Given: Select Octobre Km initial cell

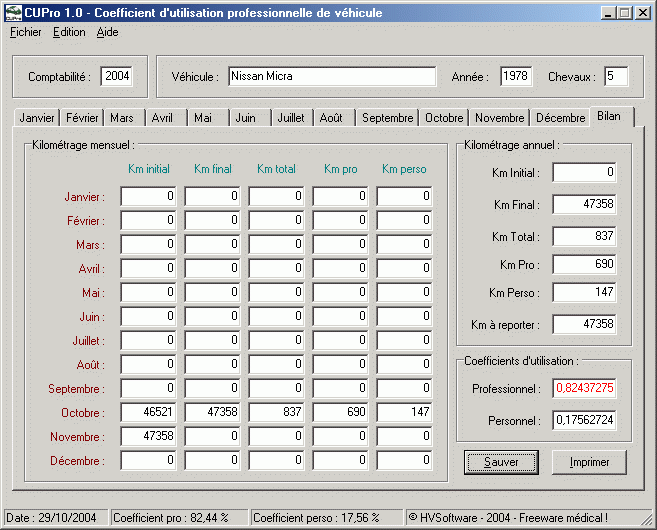Looking at the screenshot, I should (x=149, y=413).
